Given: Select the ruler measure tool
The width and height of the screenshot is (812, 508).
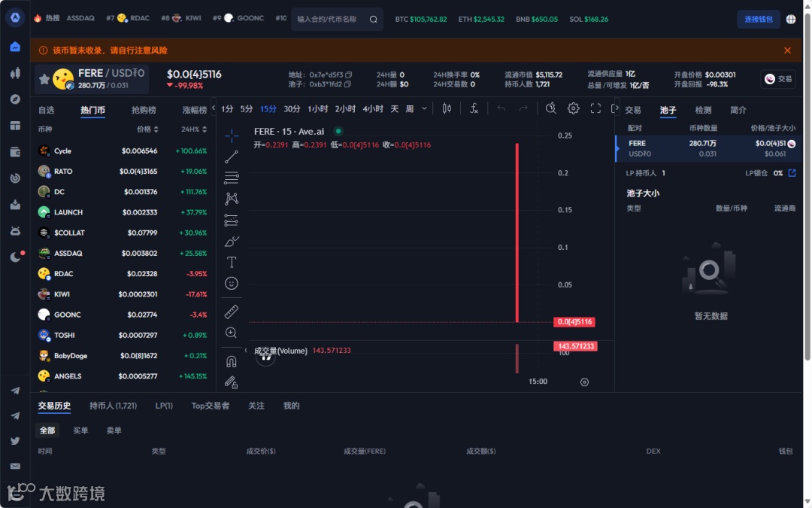Looking at the screenshot, I should tap(232, 312).
